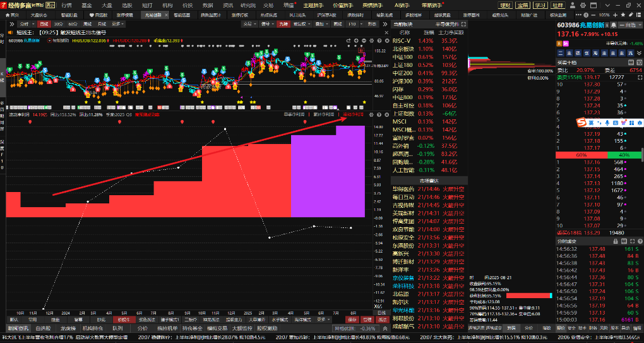
Task: Open indicator settings gear in profit panel
Action: point(371,114)
